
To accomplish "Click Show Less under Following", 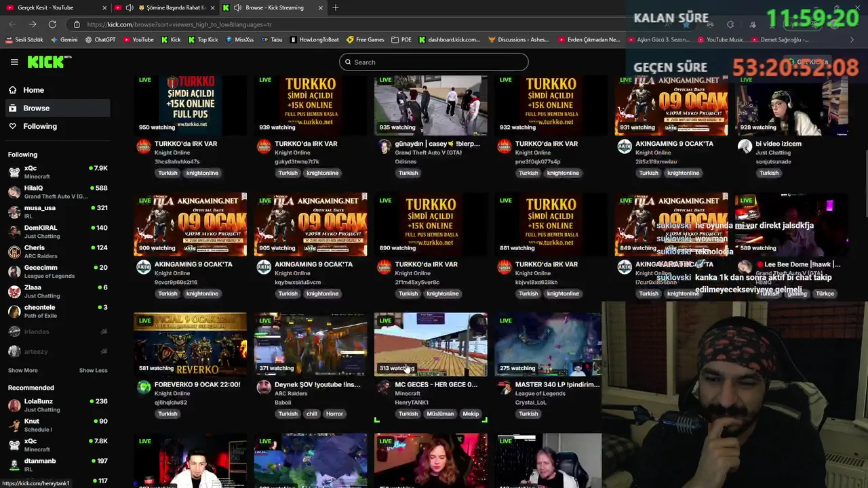I will 93,371.
